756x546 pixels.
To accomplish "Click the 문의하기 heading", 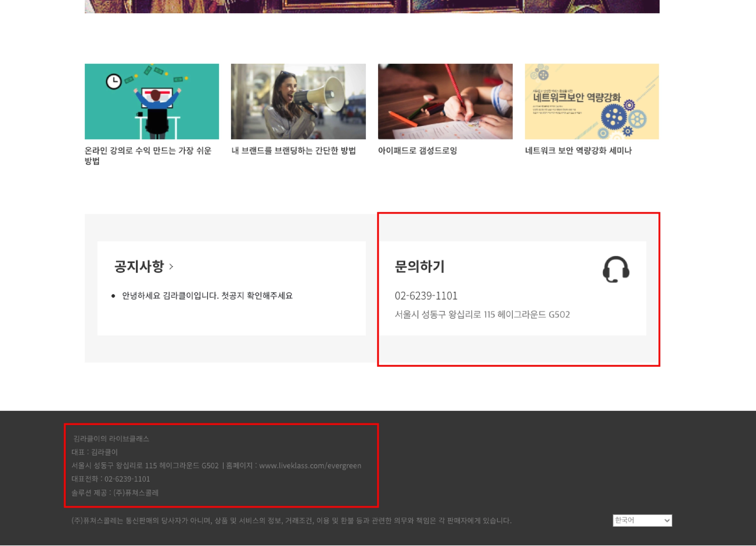I will (419, 266).
